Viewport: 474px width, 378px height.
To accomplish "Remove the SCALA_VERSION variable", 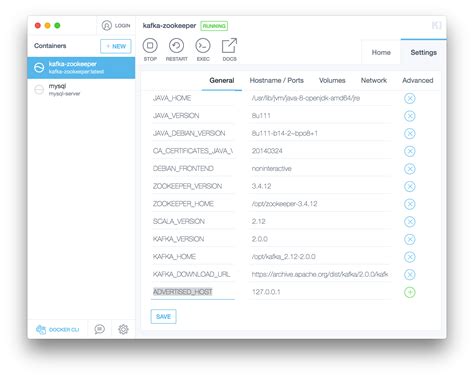I will (410, 222).
